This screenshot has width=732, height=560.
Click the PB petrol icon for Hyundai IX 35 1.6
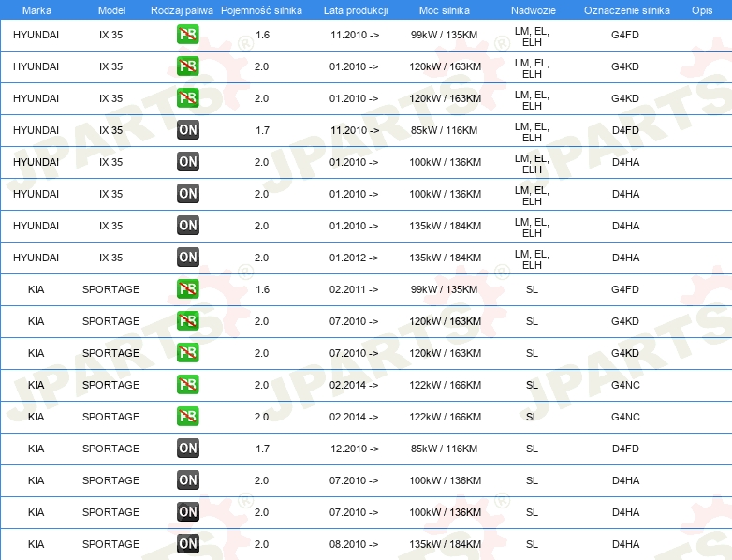pos(187,36)
